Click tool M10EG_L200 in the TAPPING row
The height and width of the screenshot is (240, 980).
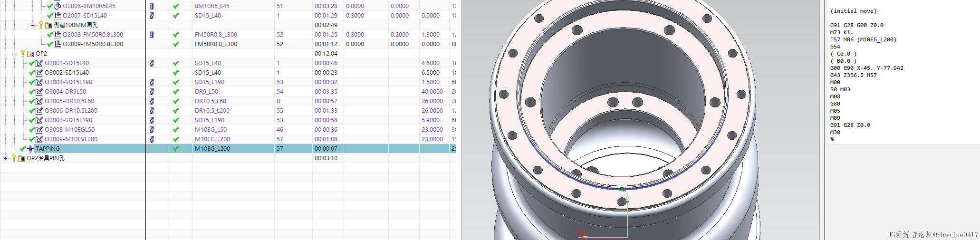(212, 149)
